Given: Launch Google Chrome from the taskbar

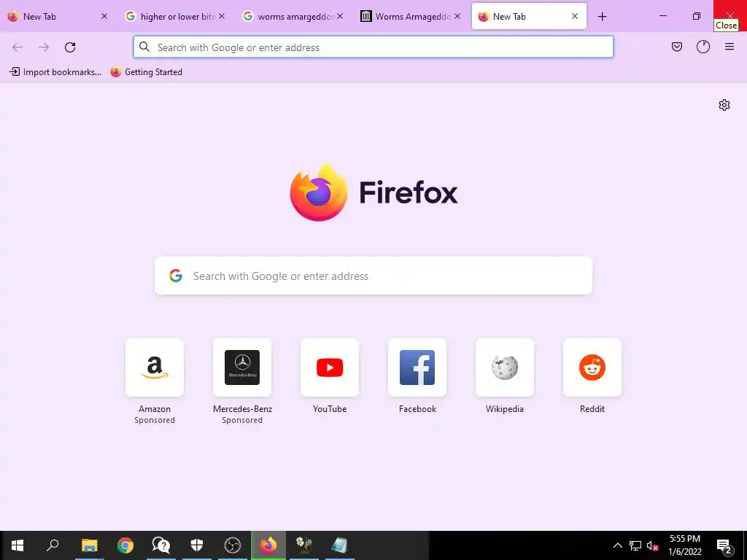Looking at the screenshot, I should [125, 545].
